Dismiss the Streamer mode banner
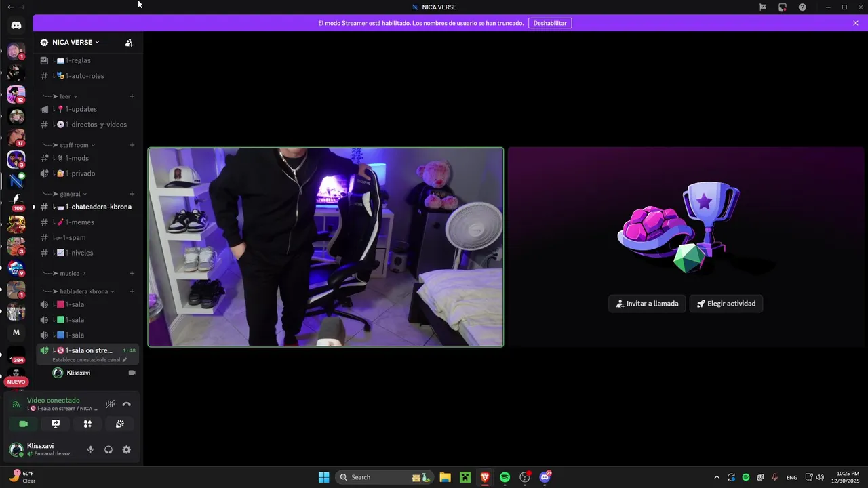The height and width of the screenshot is (488, 868). [x=856, y=23]
